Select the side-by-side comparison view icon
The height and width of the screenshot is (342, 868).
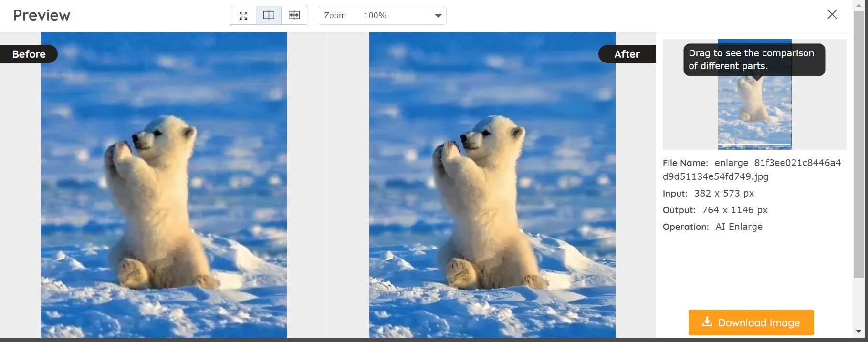pos(269,15)
